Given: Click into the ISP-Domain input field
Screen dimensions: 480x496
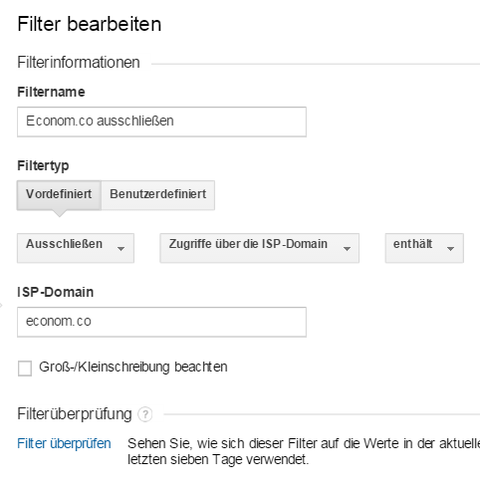Looking at the screenshot, I should [162, 322].
